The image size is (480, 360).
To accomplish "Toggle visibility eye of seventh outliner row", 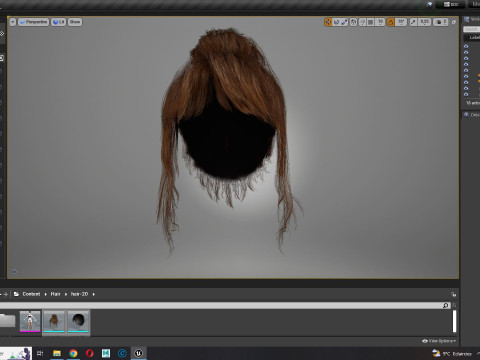I will tap(466, 82).
